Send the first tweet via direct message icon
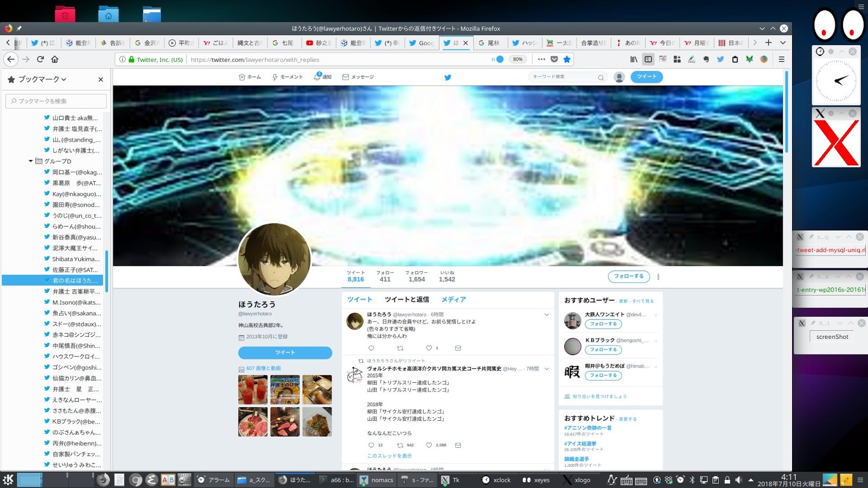This screenshot has height=488, width=868. click(x=458, y=348)
